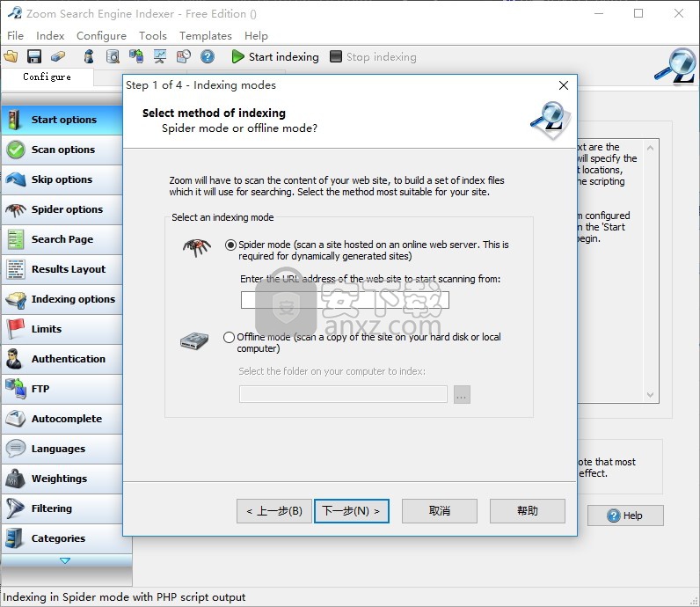700x607 pixels.
Task: Open Results Layout in sidebar
Action: (62, 269)
